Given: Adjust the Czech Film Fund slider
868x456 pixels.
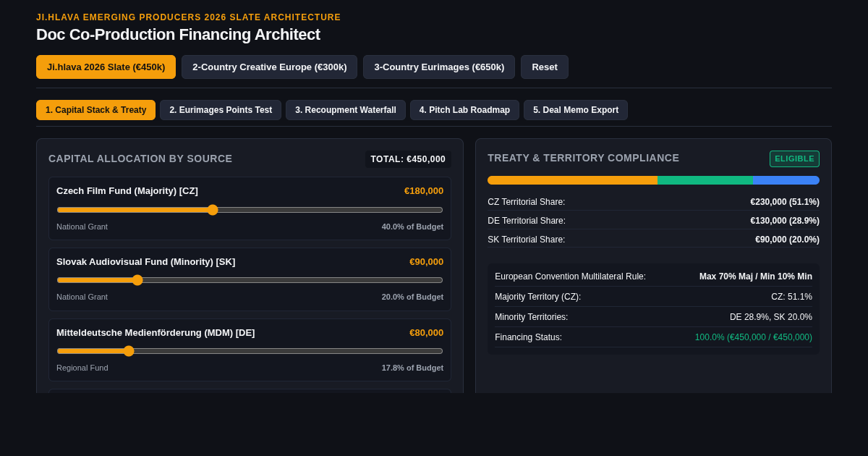Looking at the screenshot, I should click(x=250, y=210).
